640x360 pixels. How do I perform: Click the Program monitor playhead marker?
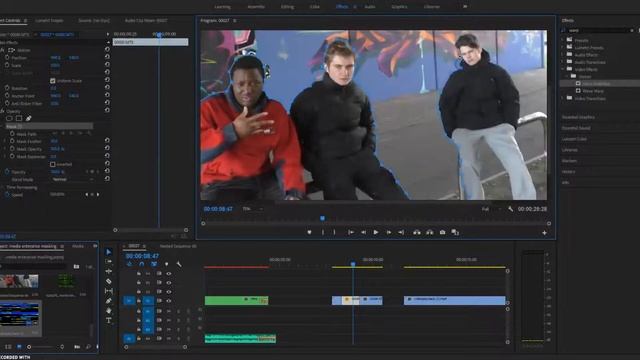coord(322,218)
